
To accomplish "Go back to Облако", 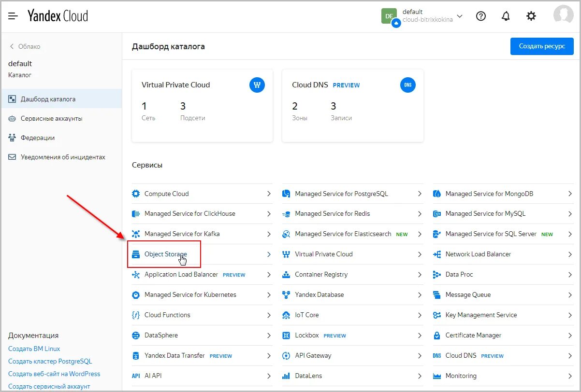I will (x=25, y=46).
